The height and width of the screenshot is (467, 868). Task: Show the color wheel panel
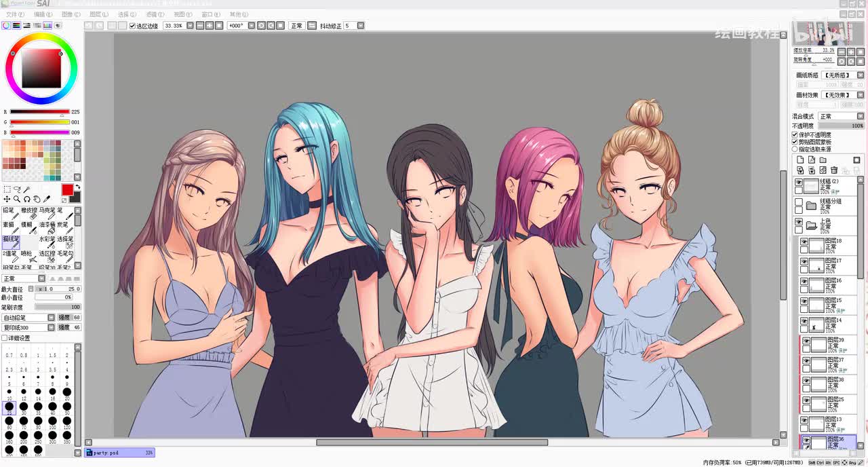click(x=5, y=25)
